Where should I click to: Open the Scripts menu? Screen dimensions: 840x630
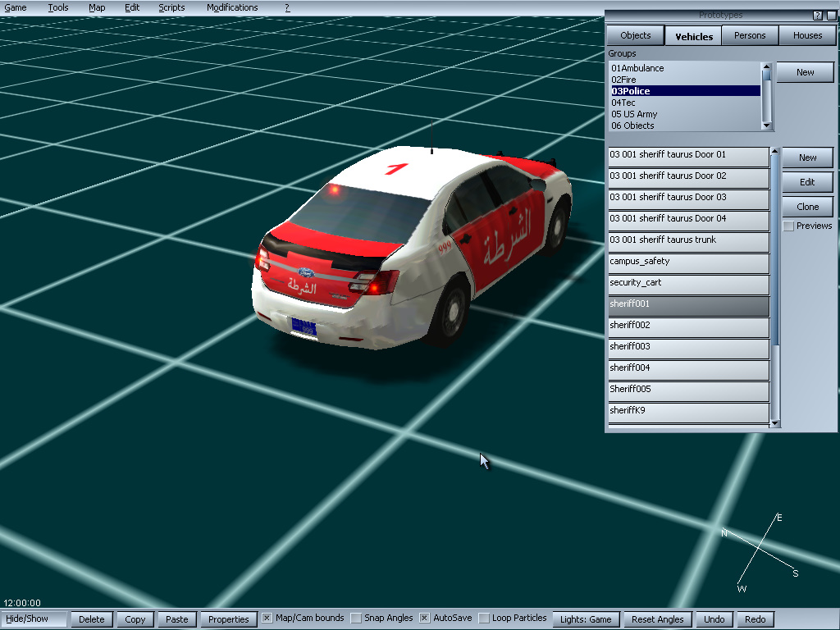(x=171, y=7)
